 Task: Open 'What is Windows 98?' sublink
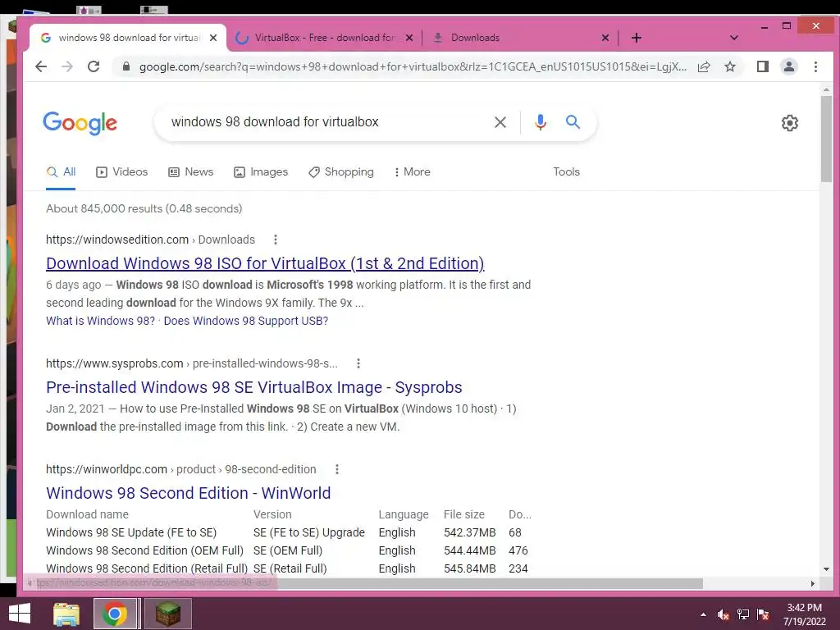[x=100, y=321]
